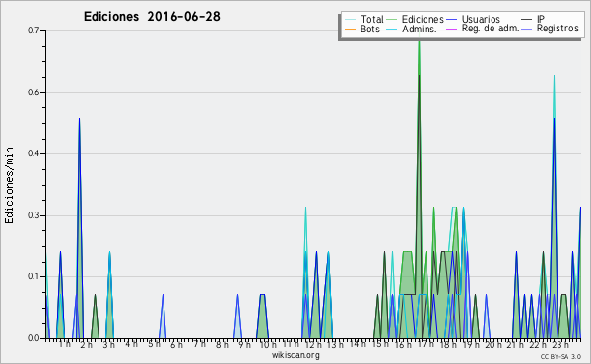Click the orange Bots legend line swatch

tap(350, 29)
